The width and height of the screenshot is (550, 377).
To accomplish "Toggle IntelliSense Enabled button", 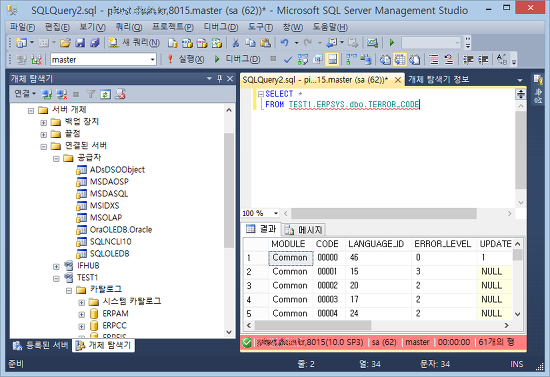I will (332, 60).
